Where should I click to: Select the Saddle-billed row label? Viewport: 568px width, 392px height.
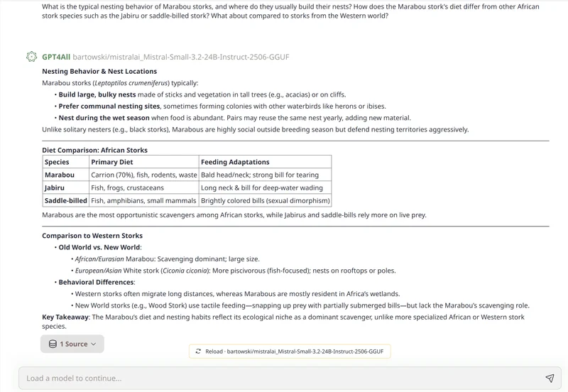coord(65,201)
